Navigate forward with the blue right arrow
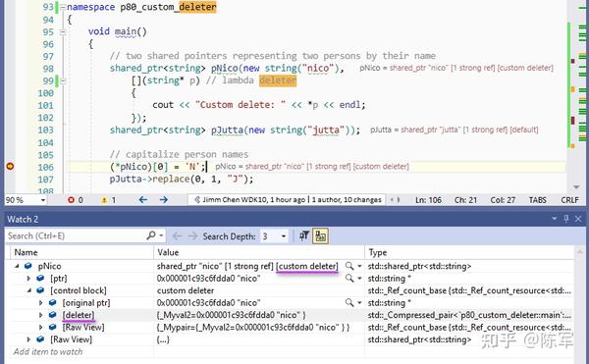 [x=163, y=200]
